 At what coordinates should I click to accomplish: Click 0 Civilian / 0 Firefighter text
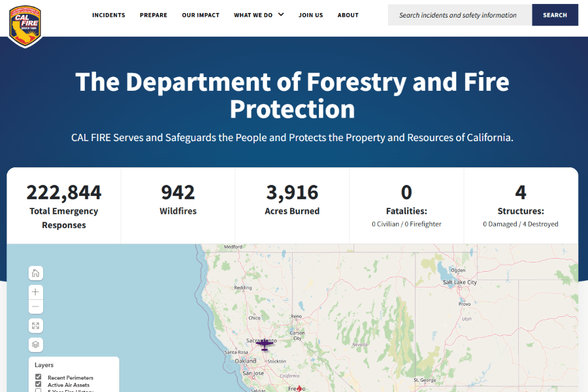click(x=406, y=224)
